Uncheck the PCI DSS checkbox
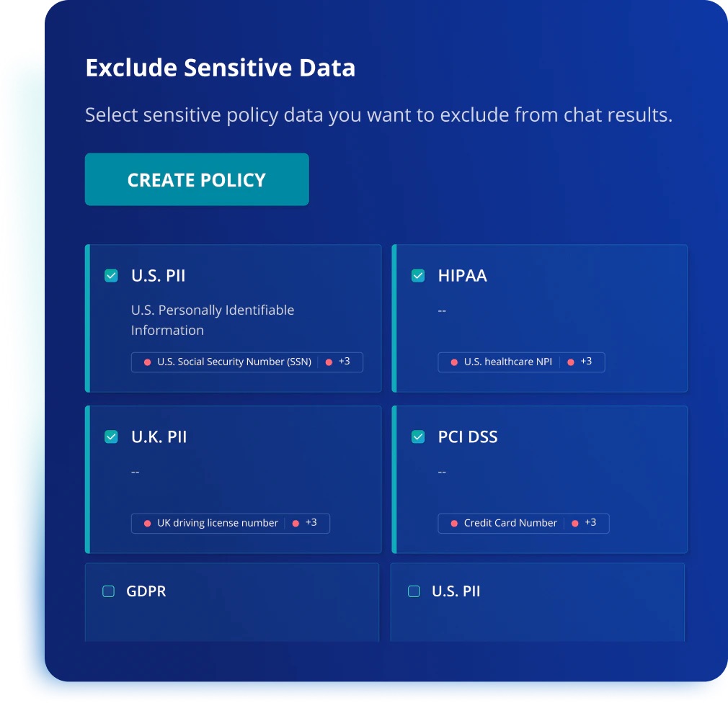The image size is (728, 703). pyautogui.click(x=418, y=436)
